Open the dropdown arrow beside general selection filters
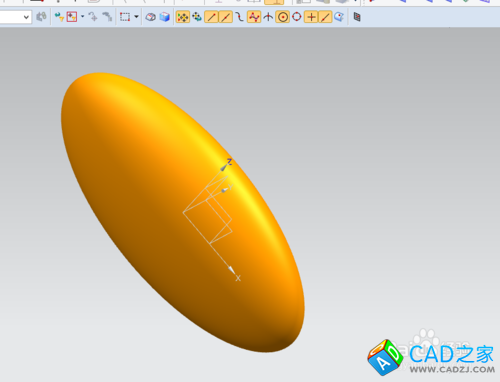Screen dimensions: 500x382 [82, 17]
